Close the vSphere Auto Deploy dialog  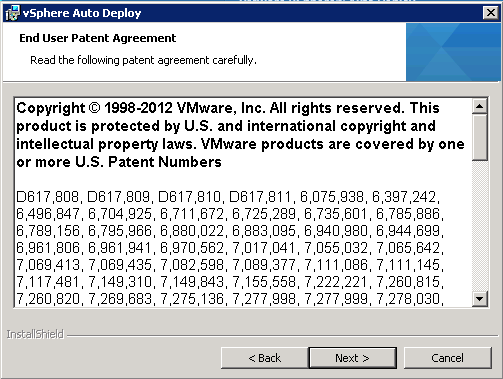490,13
